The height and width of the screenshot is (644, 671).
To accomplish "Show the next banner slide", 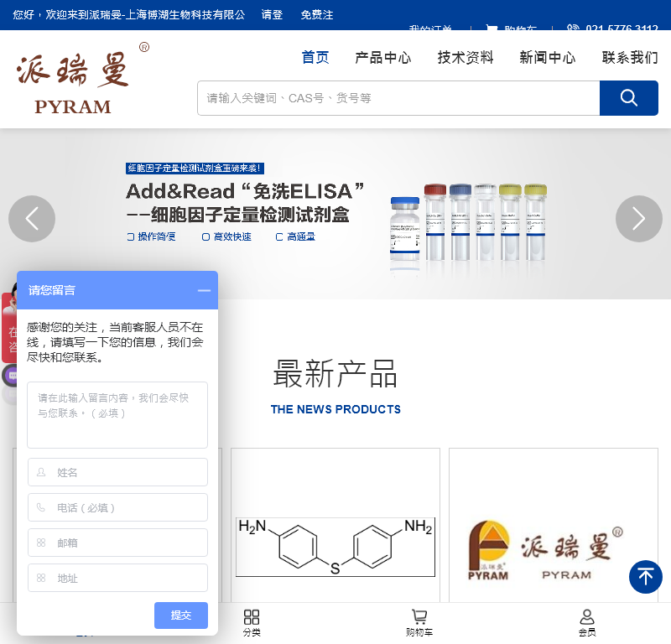I will 639,219.
